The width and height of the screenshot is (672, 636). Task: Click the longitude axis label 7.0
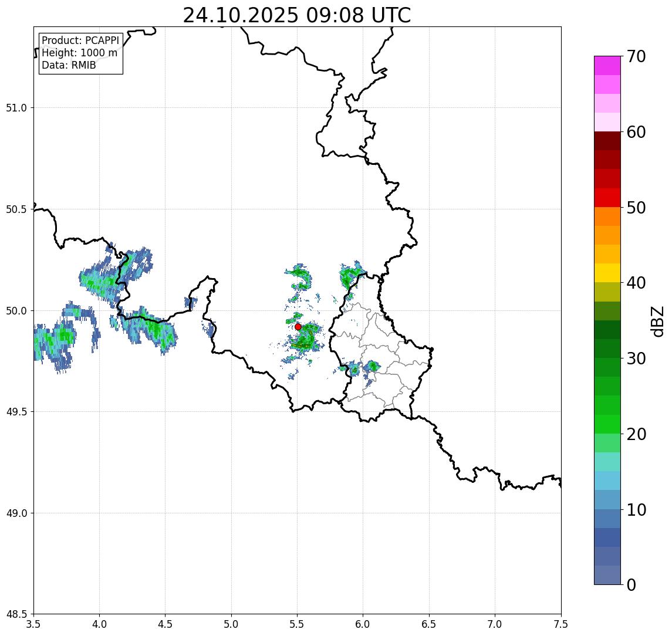(495, 624)
